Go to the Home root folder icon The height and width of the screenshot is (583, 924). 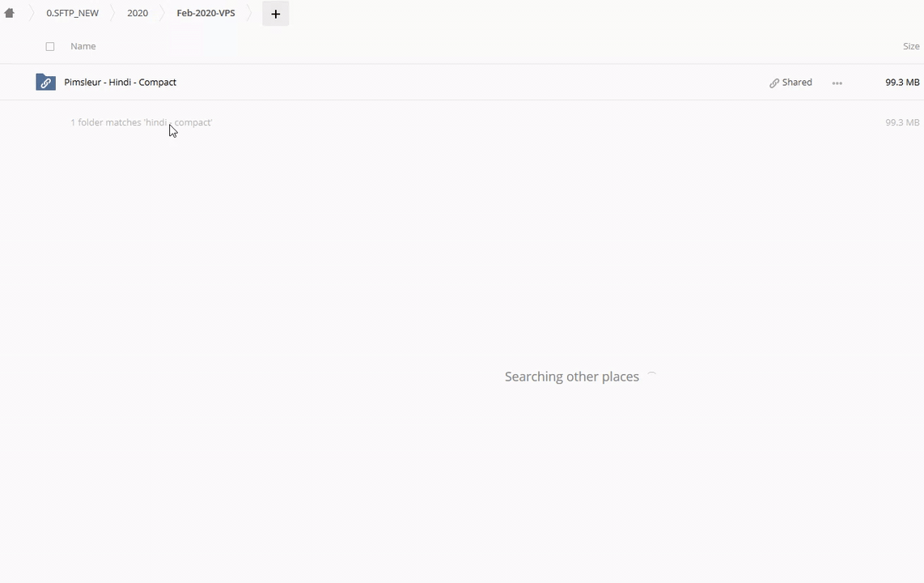pos(10,13)
